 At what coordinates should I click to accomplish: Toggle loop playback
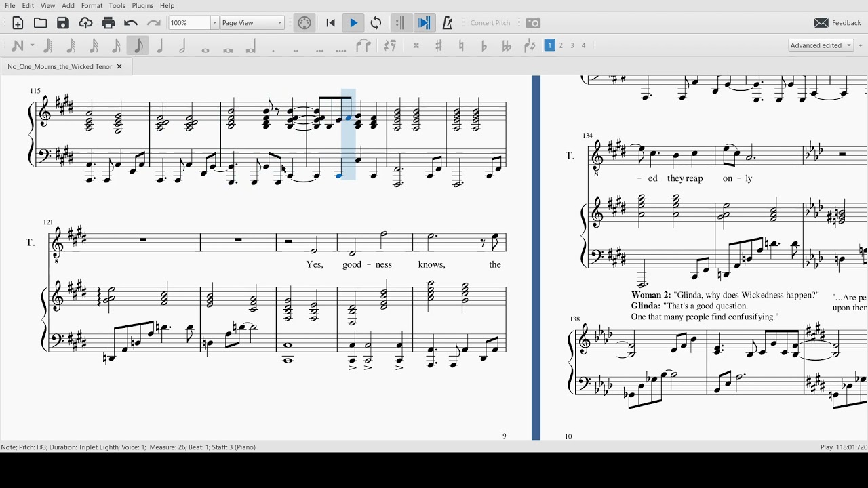point(376,23)
